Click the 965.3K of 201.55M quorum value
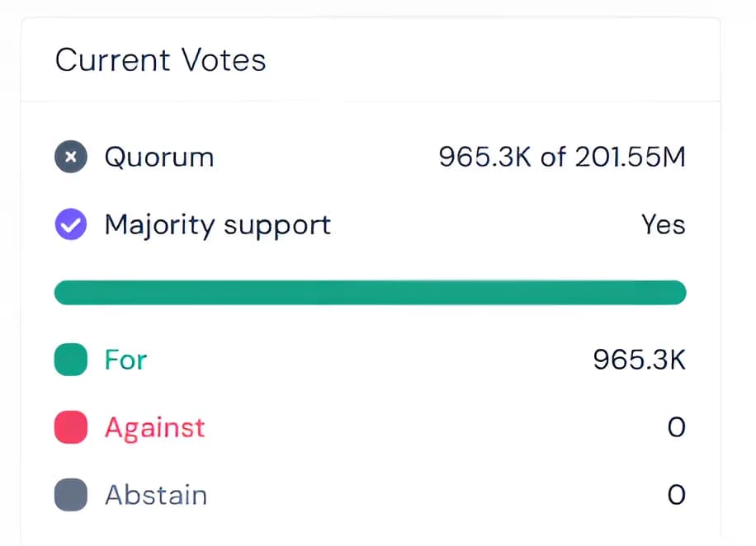756x546 pixels. click(561, 157)
